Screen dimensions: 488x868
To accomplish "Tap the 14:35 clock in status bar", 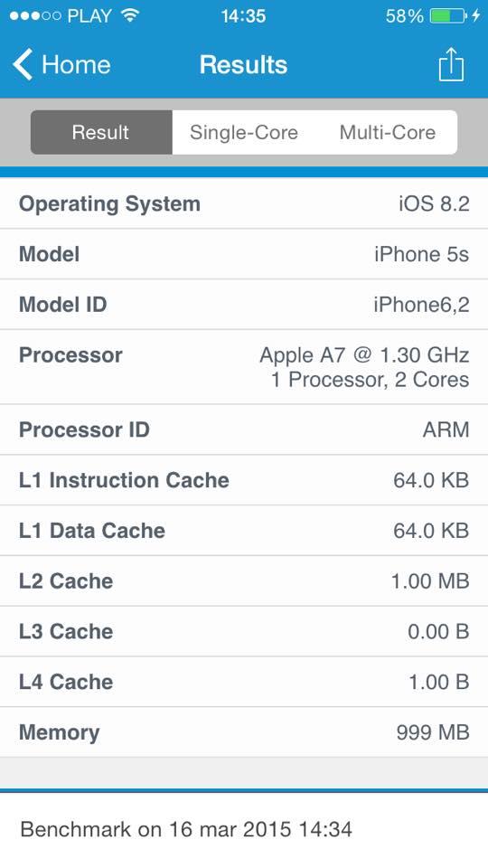I will click(243, 15).
